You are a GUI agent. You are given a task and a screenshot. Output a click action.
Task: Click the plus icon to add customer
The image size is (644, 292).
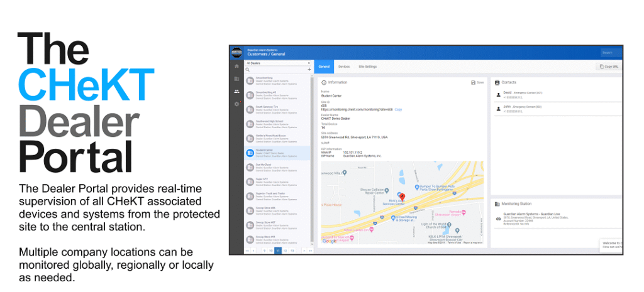click(309, 70)
